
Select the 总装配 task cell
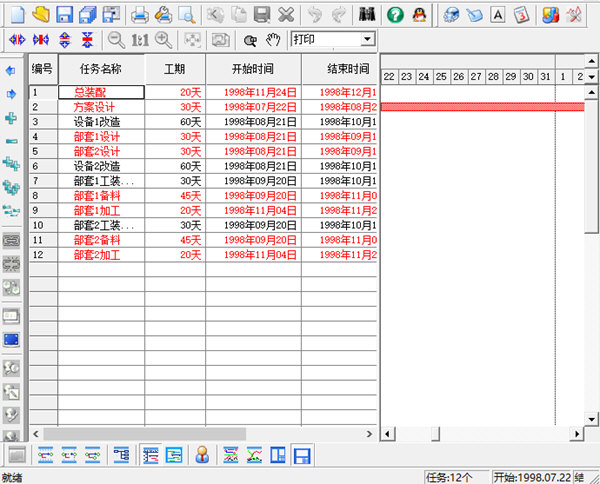(x=101, y=92)
